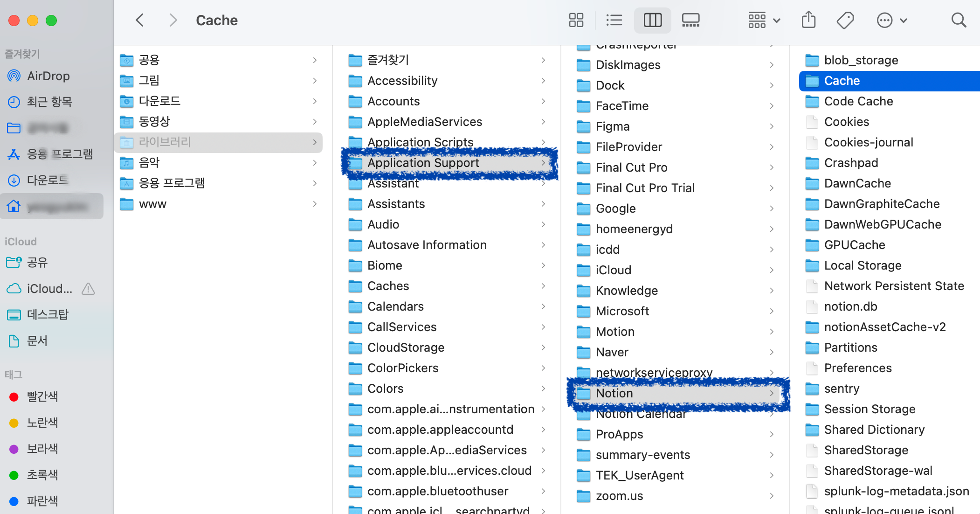The image size is (980, 514).
Task: Open iCloud Drive sidebar item
Action: pos(49,289)
